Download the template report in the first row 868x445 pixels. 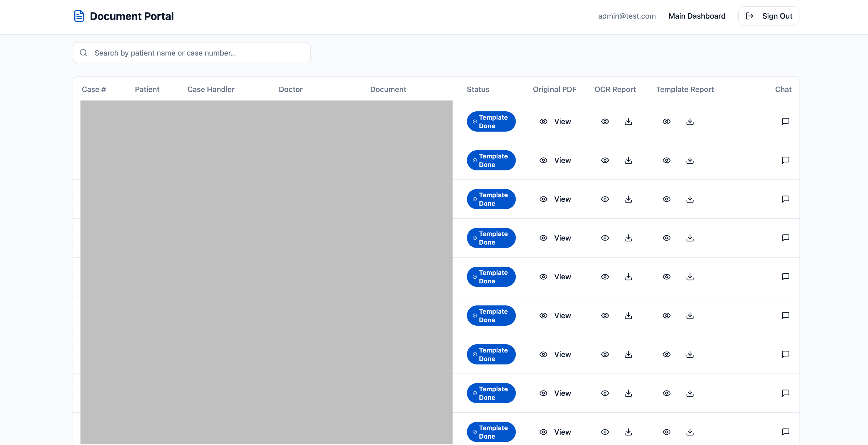tap(690, 121)
